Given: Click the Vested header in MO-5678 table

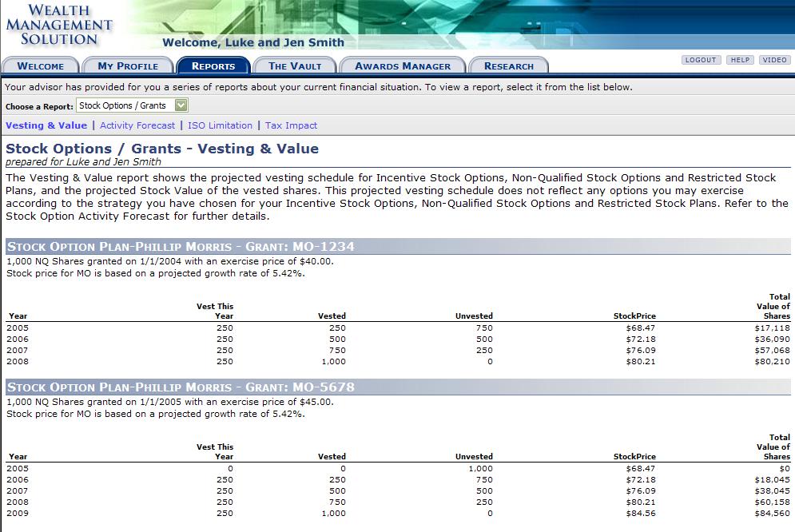Looking at the screenshot, I should (x=332, y=456).
